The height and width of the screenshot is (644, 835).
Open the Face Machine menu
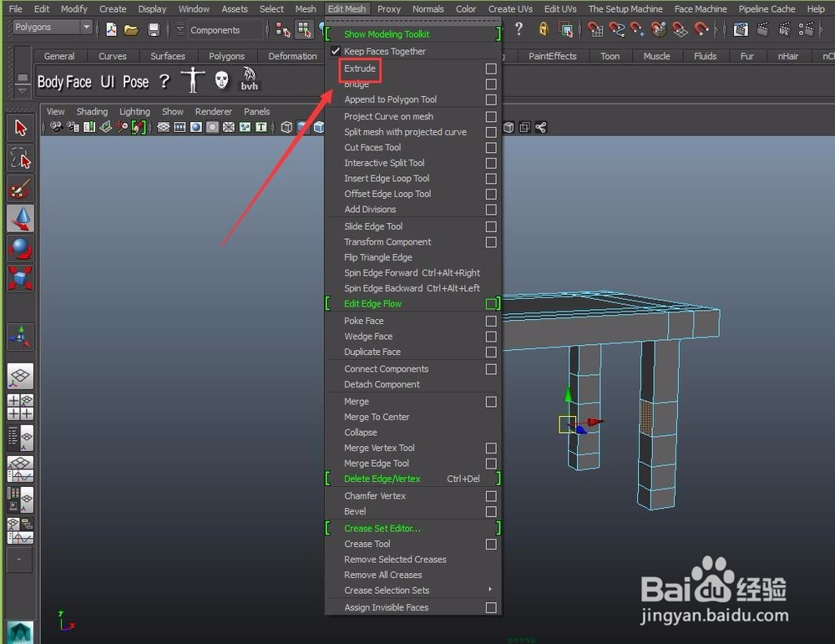pyautogui.click(x=701, y=8)
